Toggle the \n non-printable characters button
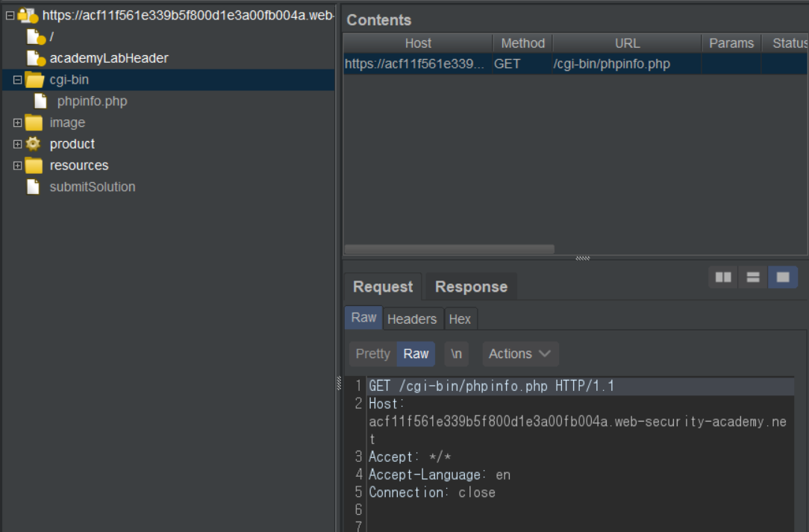 (x=456, y=354)
